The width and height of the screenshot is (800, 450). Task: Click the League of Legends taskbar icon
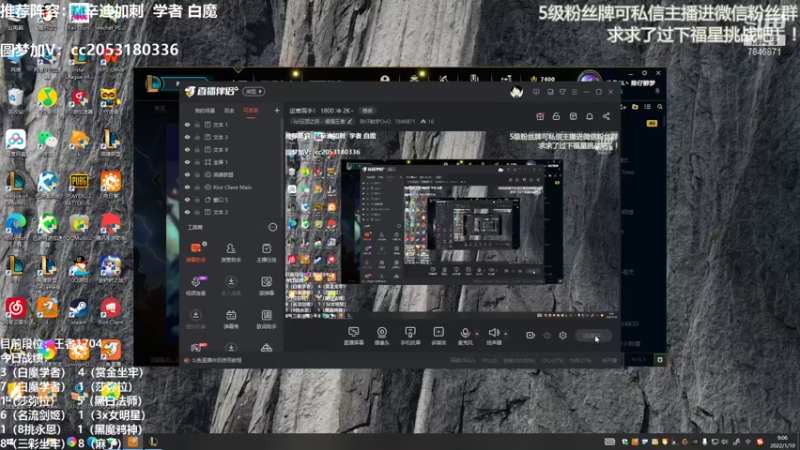153,442
